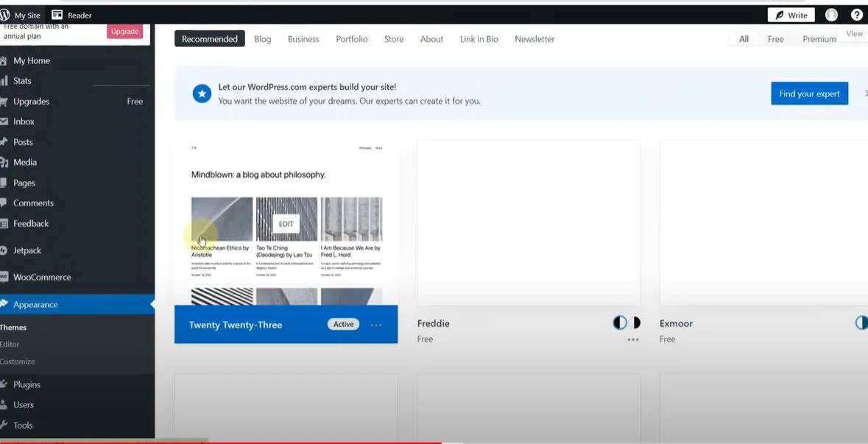Viewport: 868px width, 444px height.
Task: Click the user profile avatar icon
Action: (831, 15)
